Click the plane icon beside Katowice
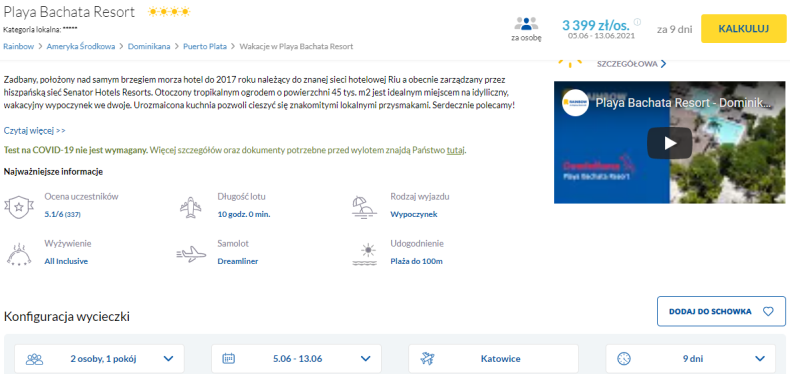This screenshot has width=790, height=374. (427, 359)
